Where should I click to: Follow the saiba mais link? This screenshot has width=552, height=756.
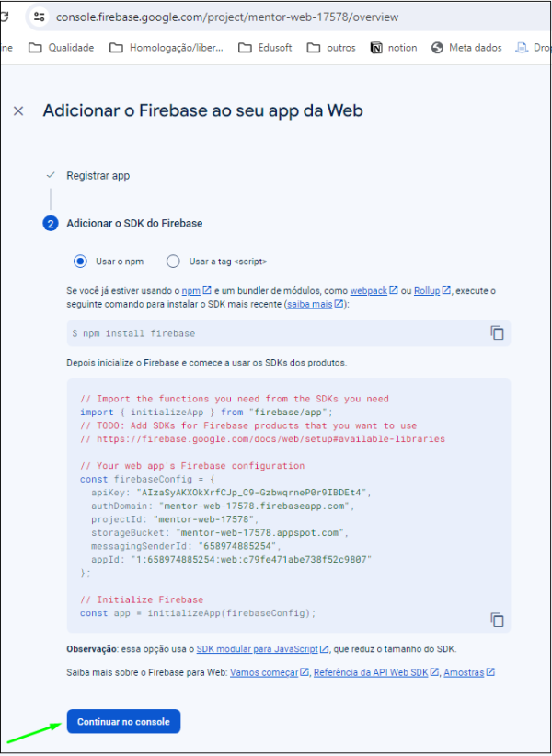click(315, 304)
